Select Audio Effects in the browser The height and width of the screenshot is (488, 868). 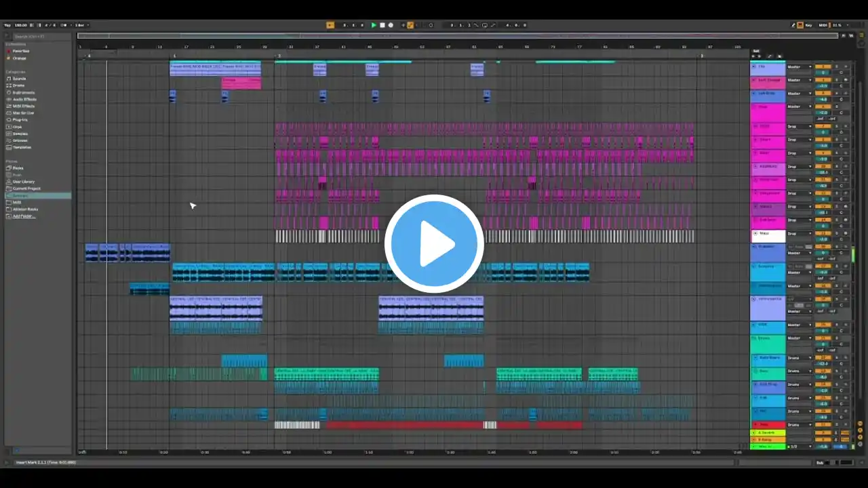(x=25, y=99)
